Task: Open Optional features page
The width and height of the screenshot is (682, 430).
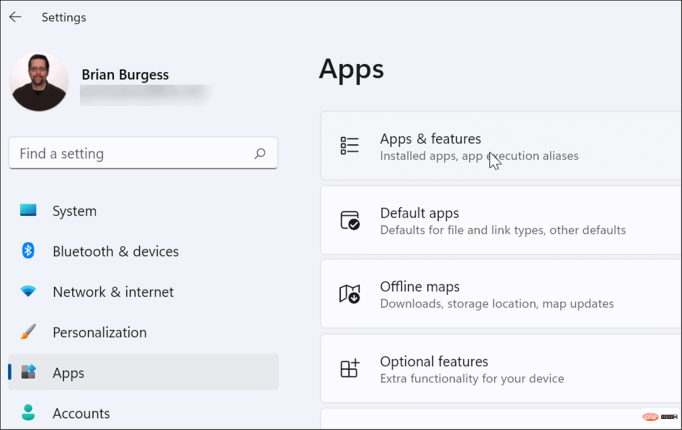Action: (501, 369)
